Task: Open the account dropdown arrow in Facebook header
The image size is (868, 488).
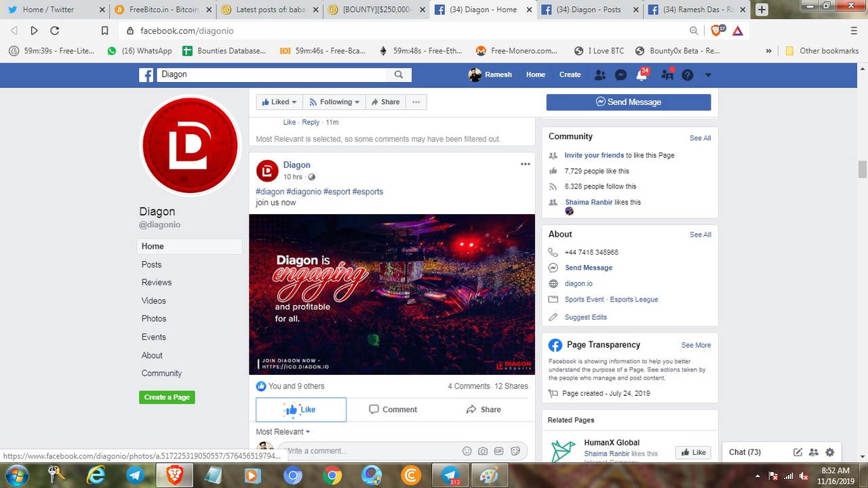Action: coord(708,75)
